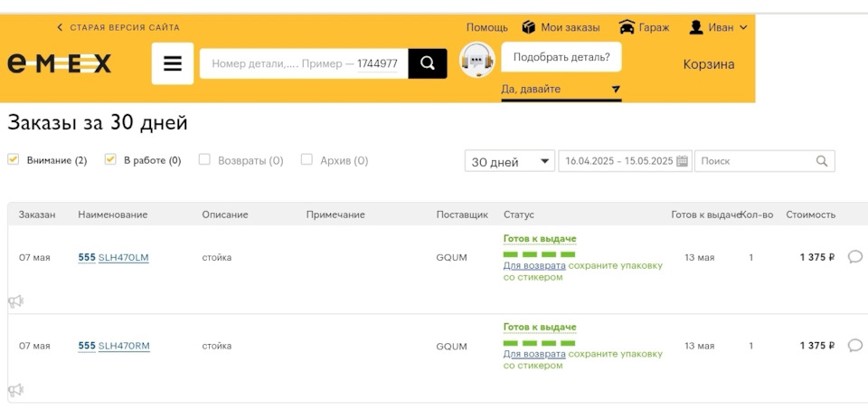Open the Иван account dropdown
This screenshot has height=420, width=868.
point(719,27)
